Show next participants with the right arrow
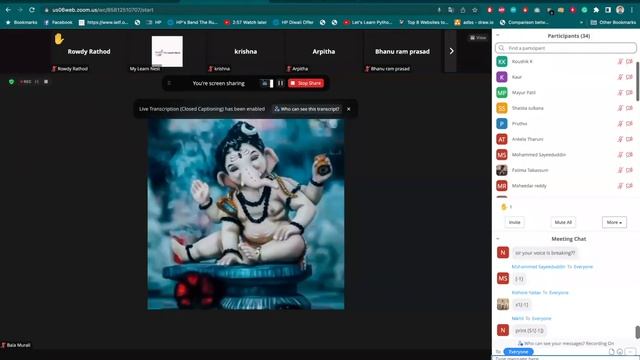 click(451, 51)
